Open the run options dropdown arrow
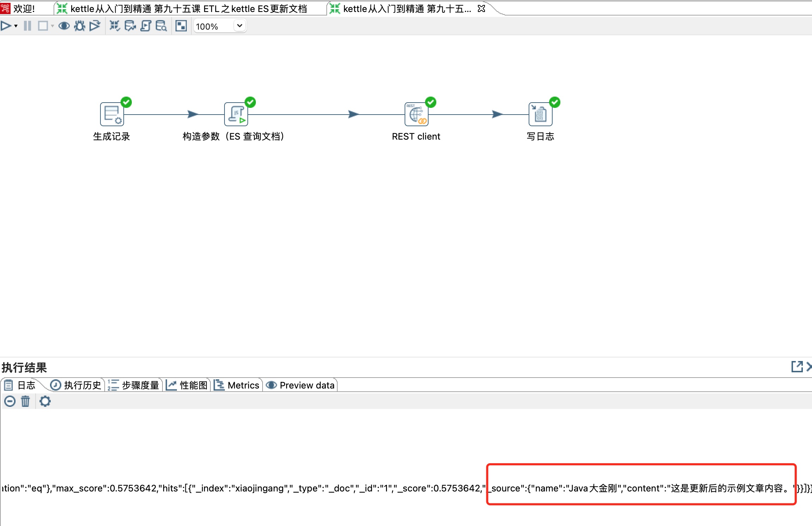Viewport: 812px width, 526px height. coord(16,26)
